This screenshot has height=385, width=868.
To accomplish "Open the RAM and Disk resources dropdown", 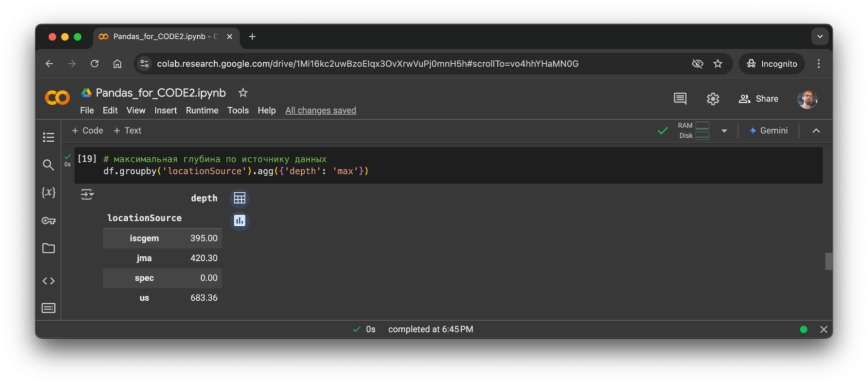I will coord(724,130).
